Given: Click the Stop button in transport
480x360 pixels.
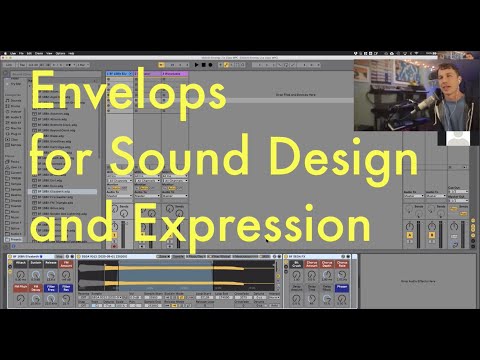Looking at the screenshot, I should pyautogui.click(x=203, y=65).
